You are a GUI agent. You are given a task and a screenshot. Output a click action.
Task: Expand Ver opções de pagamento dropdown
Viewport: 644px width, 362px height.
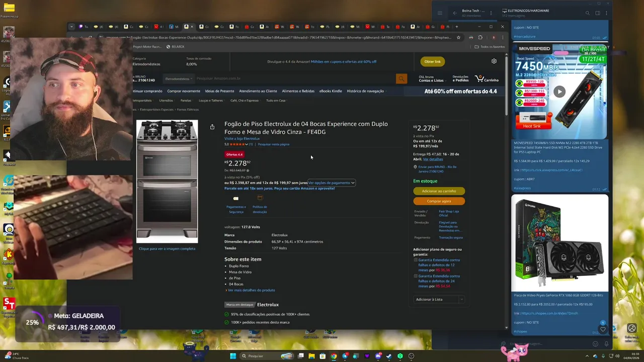332,183
